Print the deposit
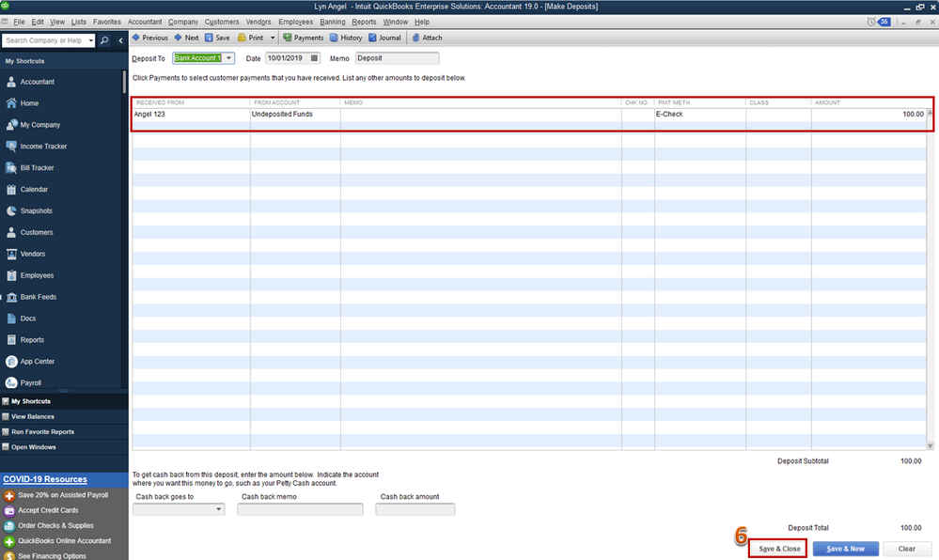Image resolution: width=939 pixels, height=560 pixels. tap(250, 38)
